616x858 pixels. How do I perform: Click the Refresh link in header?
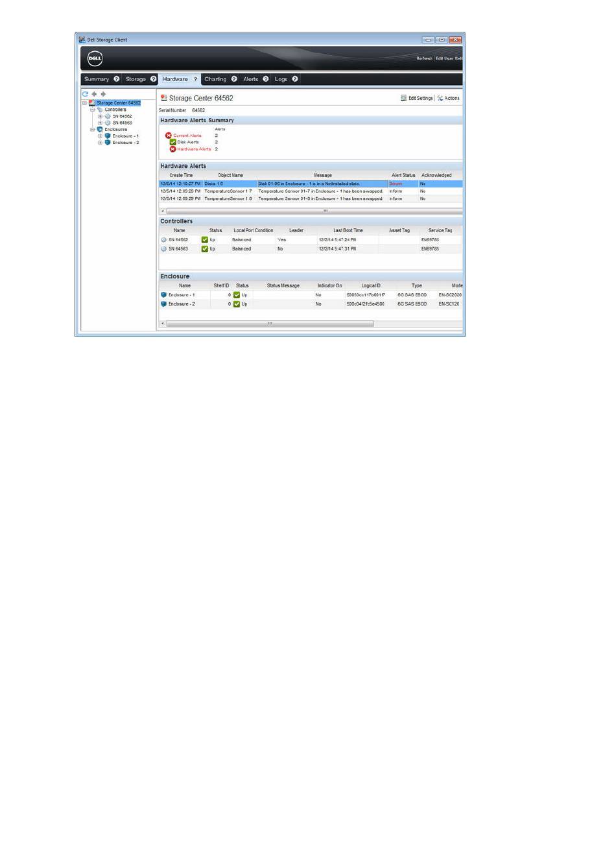pyautogui.click(x=424, y=58)
